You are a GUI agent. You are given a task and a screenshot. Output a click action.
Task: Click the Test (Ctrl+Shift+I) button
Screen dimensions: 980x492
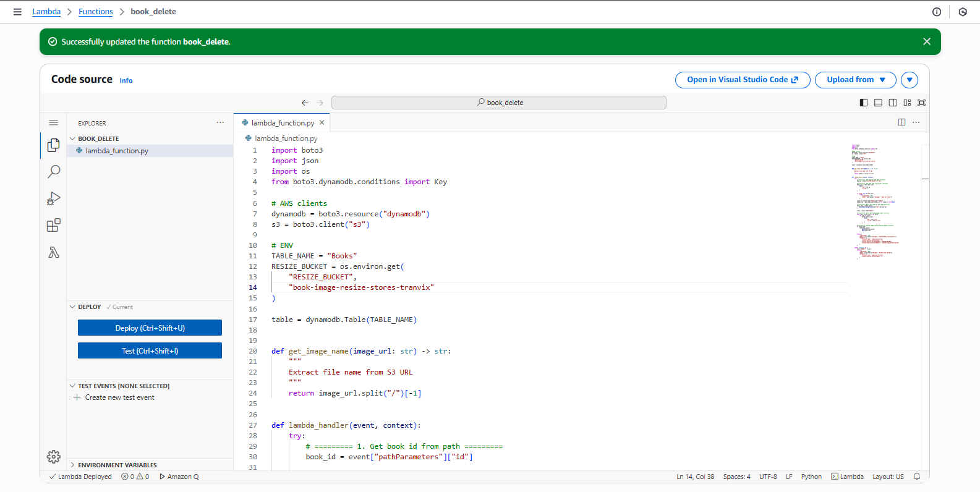pyautogui.click(x=150, y=350)
